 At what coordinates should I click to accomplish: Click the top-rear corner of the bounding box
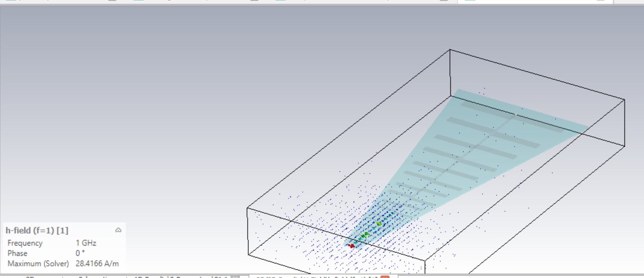(450, 50)
